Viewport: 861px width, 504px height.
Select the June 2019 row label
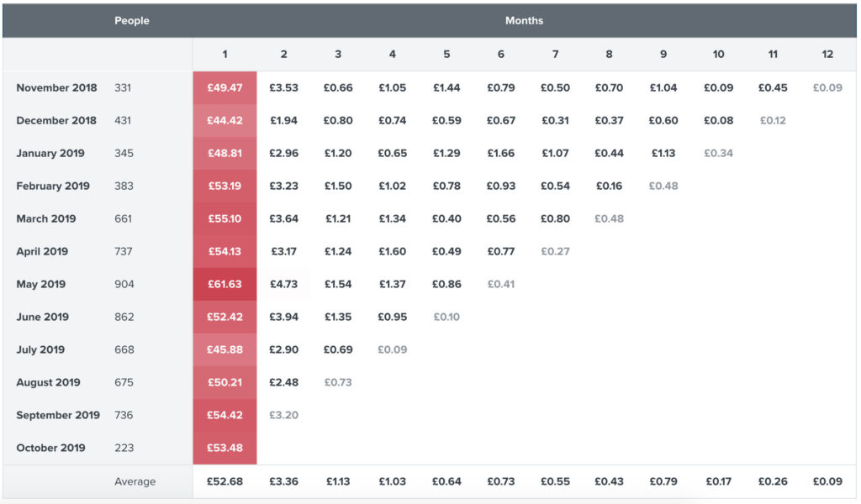pyautogui.click(x=42, y=317)
